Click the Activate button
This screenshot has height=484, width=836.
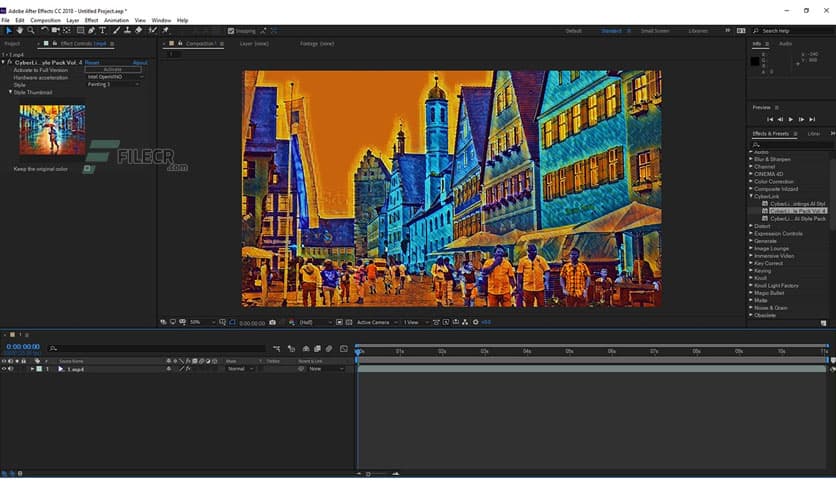click(x=113, y=70)
